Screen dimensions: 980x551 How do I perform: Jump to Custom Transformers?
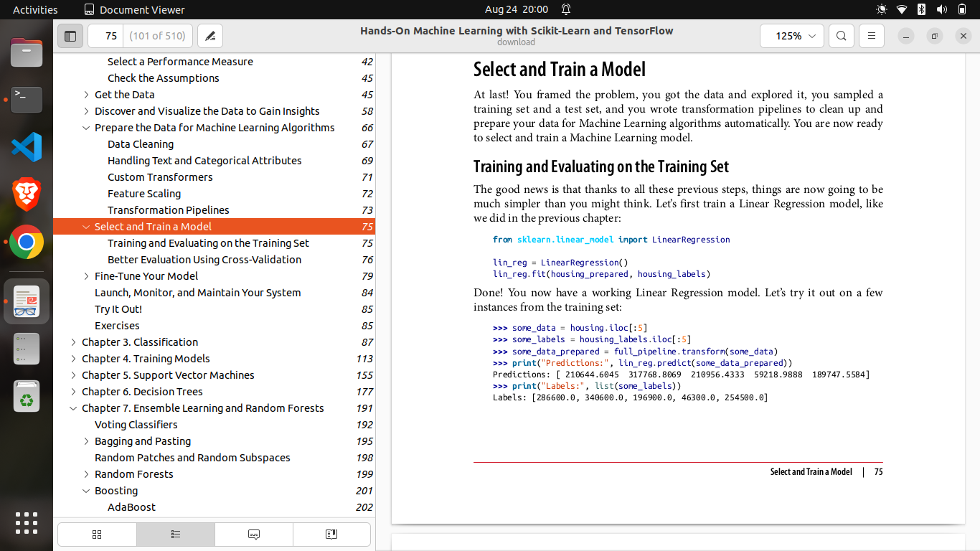click(x=160, y=177)
